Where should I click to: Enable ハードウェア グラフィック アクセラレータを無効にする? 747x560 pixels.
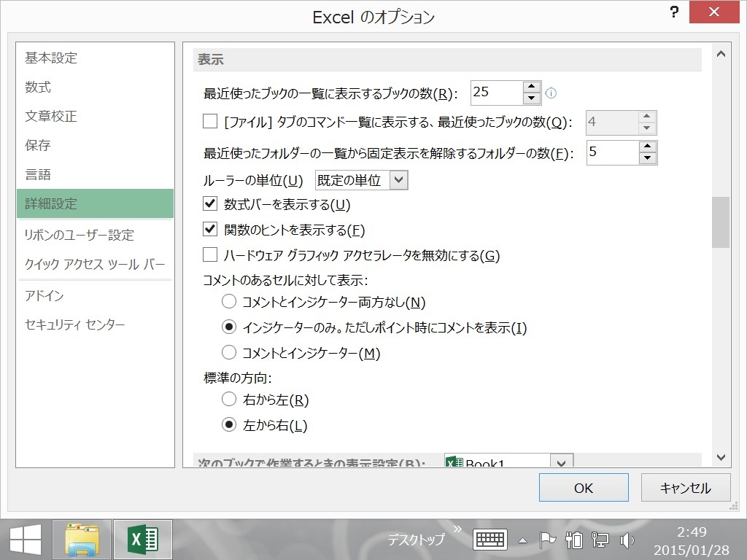[210, 254]
